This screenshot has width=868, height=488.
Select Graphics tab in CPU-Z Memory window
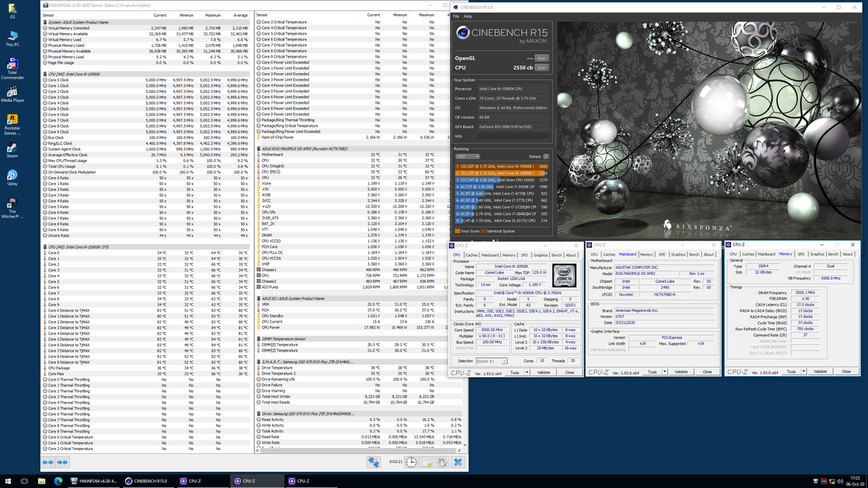click(x=817, y=254)
